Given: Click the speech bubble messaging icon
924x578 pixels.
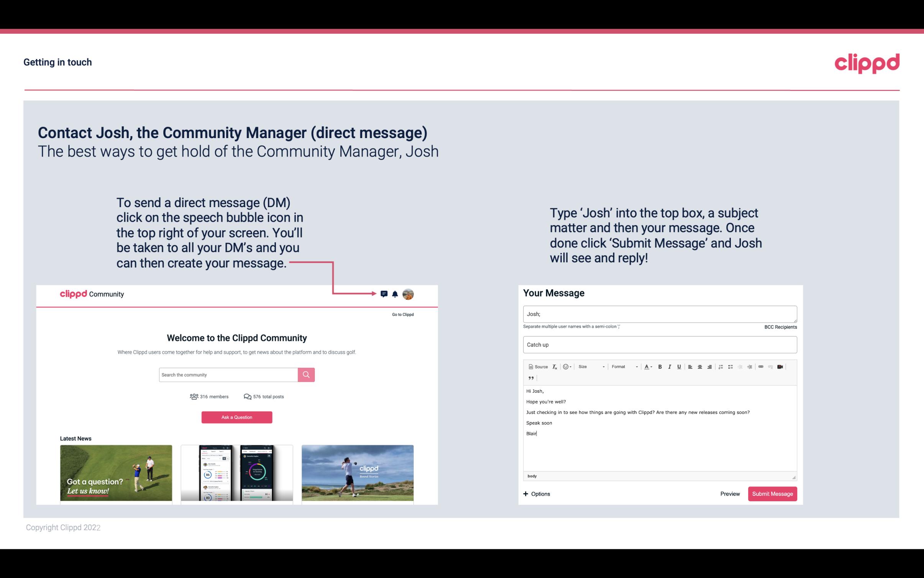Looking at the screenshot, I should 384,294.
